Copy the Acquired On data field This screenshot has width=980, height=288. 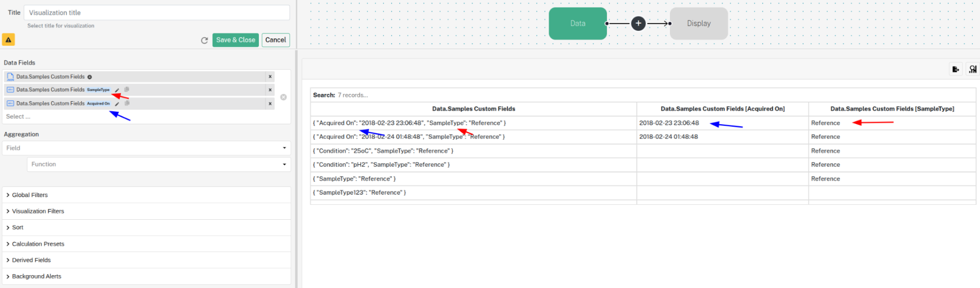(127, 103)
